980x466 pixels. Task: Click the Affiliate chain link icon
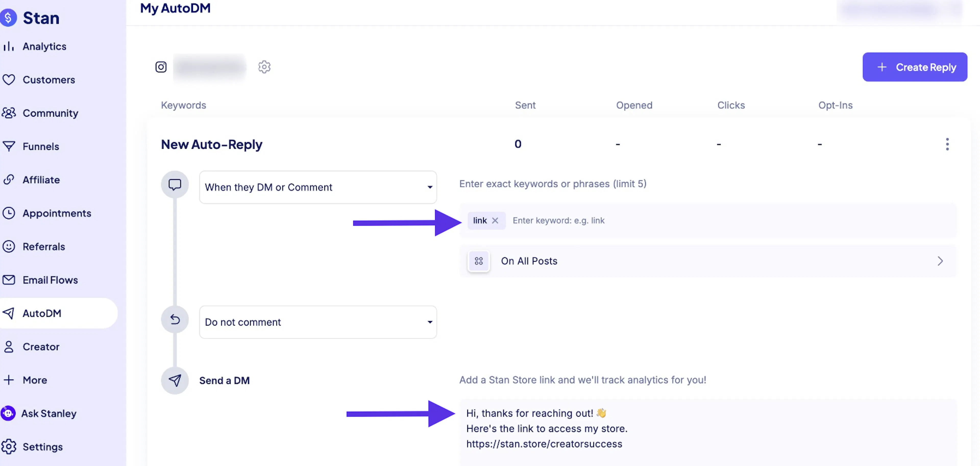point(8,180)
